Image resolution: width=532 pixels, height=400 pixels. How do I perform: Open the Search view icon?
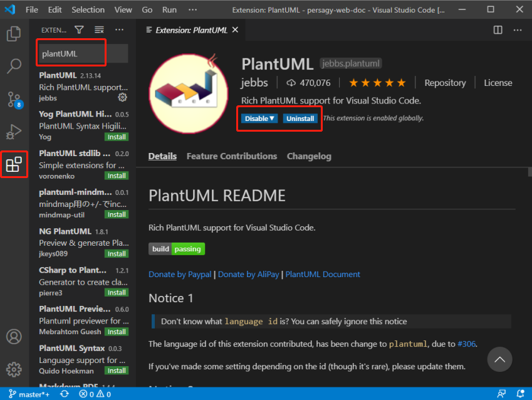[x=14, y=66]
